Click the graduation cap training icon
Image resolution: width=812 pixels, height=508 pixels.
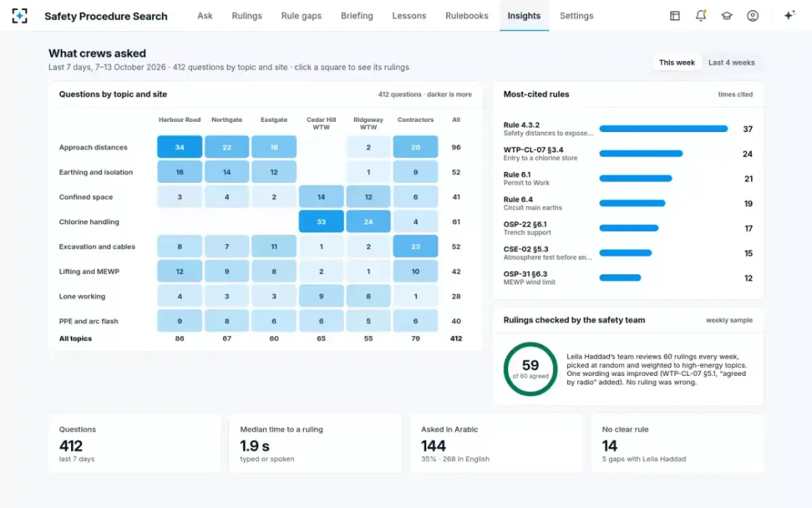727,16
